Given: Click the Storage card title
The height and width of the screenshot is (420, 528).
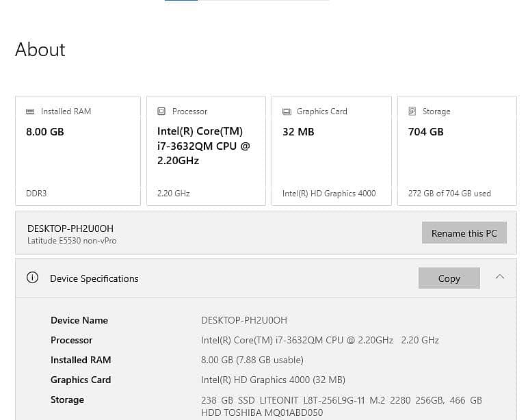Looking at the screenshot, I should pos(436,111).
